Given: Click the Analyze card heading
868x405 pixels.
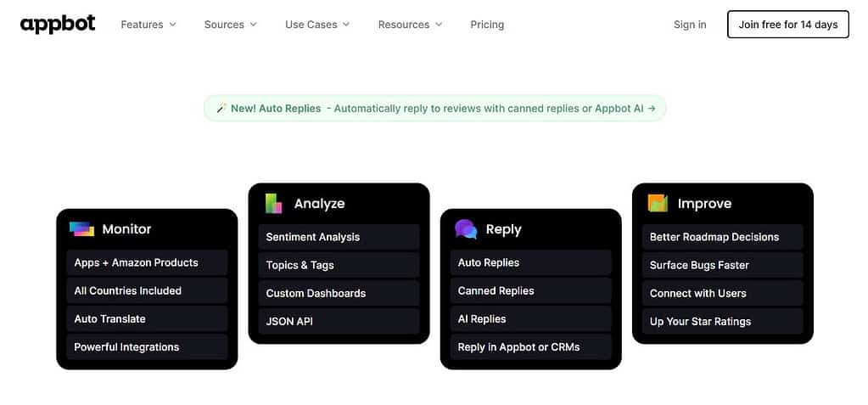Looking at the screenshot, I should (x=319, y=204).
